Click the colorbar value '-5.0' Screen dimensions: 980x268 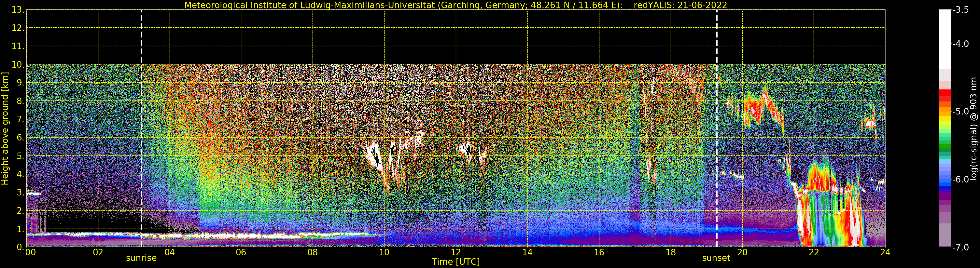(x=960, y=111)
